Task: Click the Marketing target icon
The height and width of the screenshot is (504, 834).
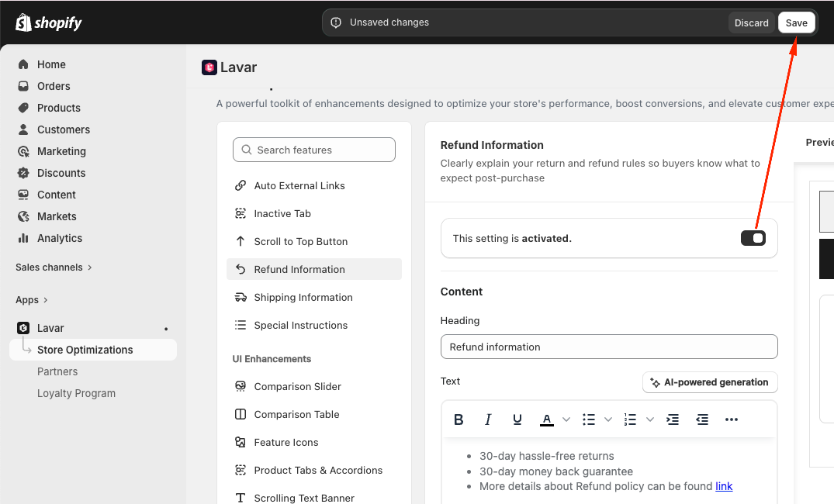Action: coord(22,151)
